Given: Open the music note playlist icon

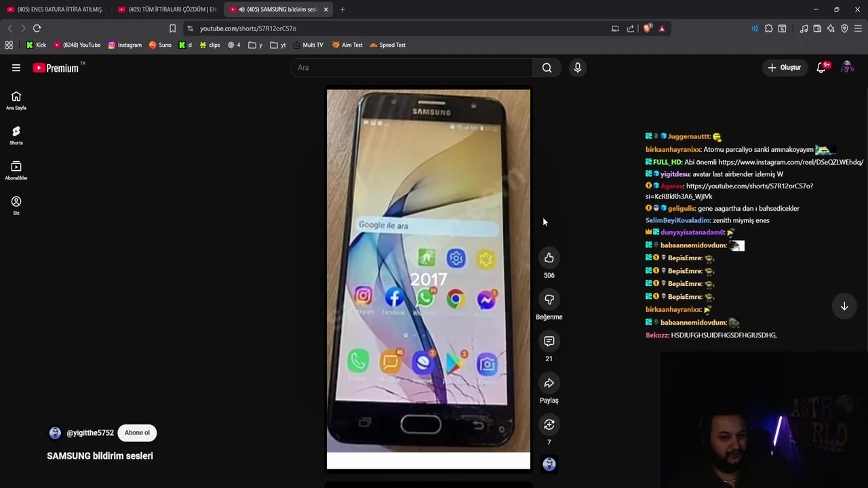Looking at the screenshot, I should [x=804, y=28].
